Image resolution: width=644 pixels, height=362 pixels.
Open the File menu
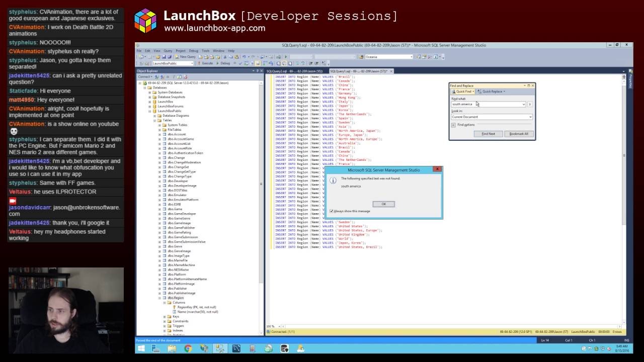(139, 51)
